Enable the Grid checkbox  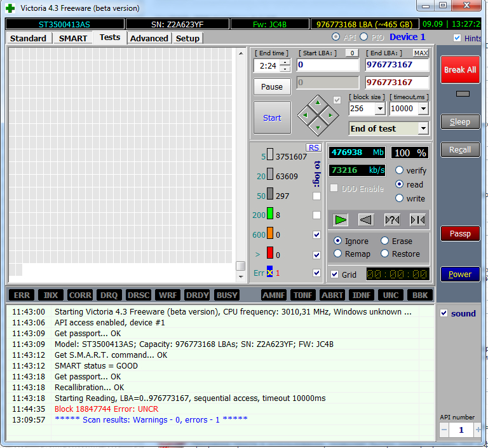click(x=335, y=275)
